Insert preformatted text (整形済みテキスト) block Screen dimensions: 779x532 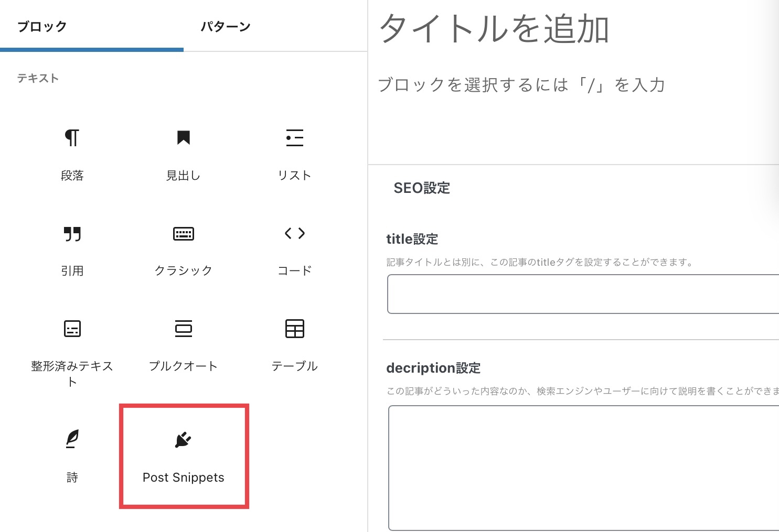pos(72,351)
